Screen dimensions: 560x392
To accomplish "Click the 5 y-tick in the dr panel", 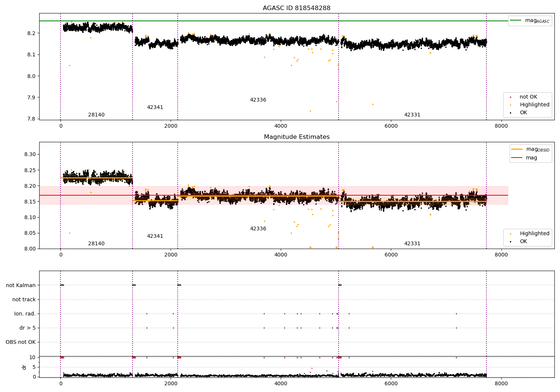I will 34,367.
